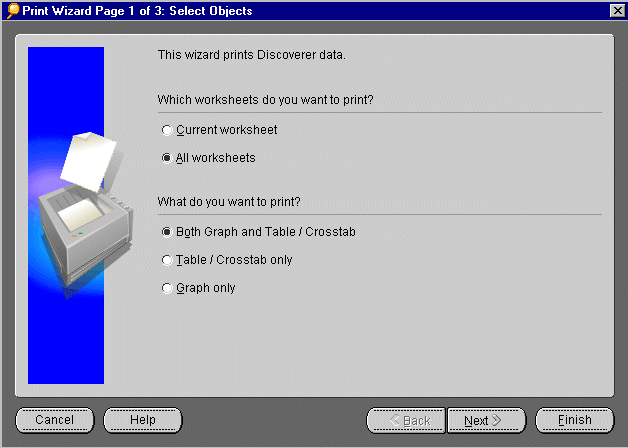Pick the Graph only radio button
Screen dimensions: 628x448
click(x=167, y=288)
